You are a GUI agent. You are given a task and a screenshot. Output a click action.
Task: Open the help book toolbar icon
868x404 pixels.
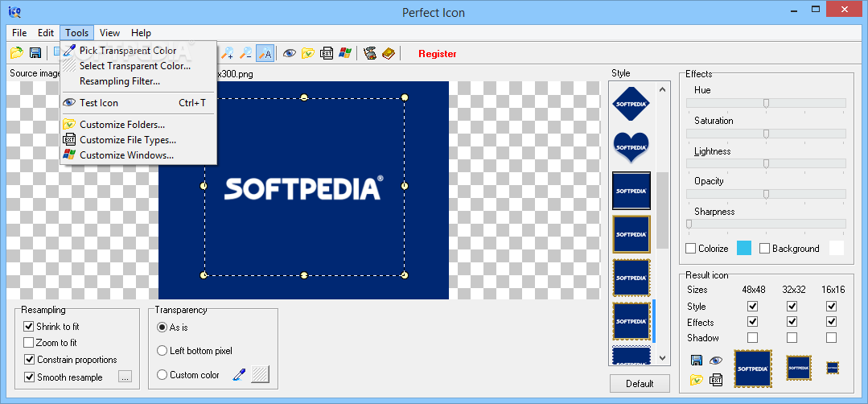[388, 53]
